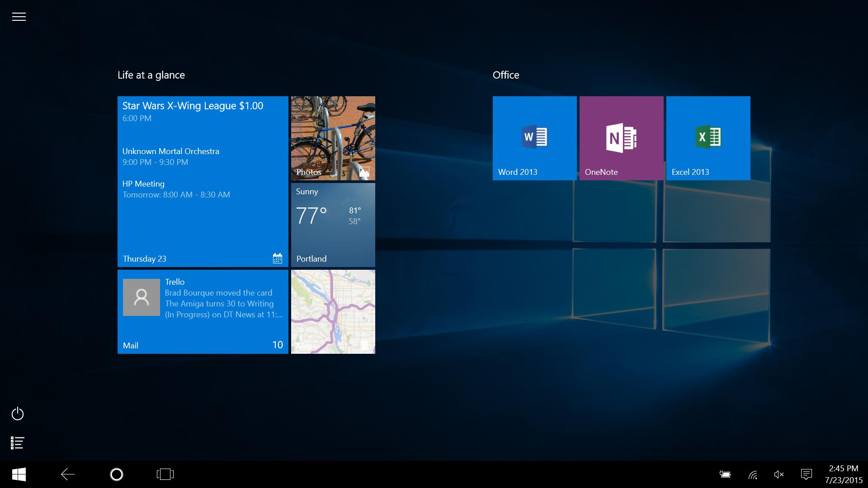Screen dimensions: 868x488
Task: Click the picture icon on the Photos tile
Action: click(x=364, y=172)
